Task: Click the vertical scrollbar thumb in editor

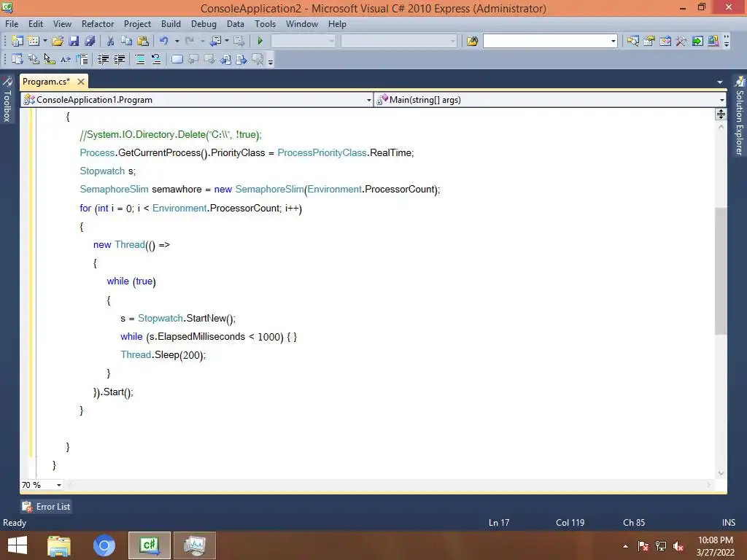Action: pos(721,271)
